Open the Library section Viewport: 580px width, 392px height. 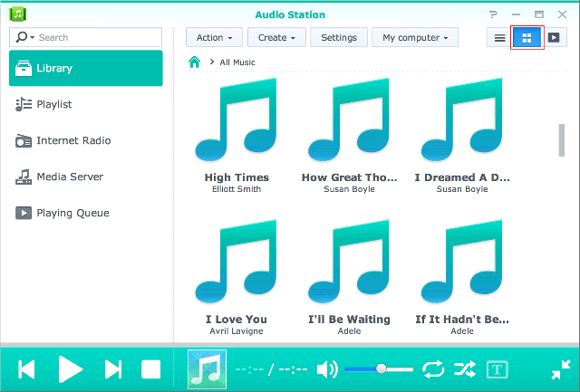86,68
